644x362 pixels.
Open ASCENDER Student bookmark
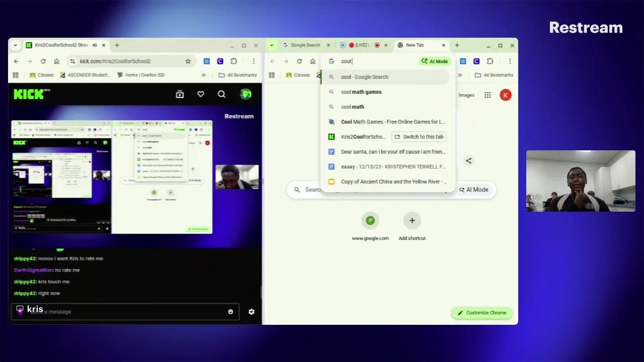tap(85, 75)
